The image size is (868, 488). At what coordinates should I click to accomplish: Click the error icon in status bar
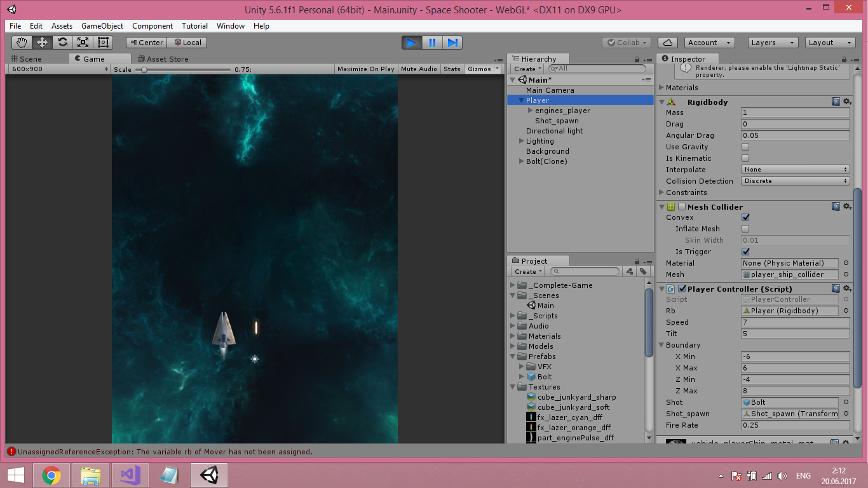pos(11,452)
